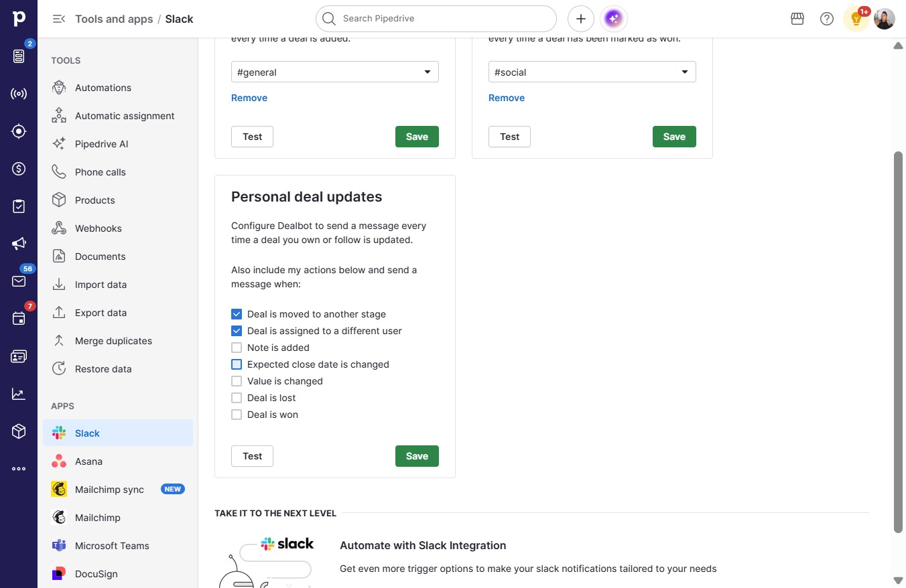Viewport: 906px width, 588px height.
Task: Open the help question mark icon
Action: (827, 19)
